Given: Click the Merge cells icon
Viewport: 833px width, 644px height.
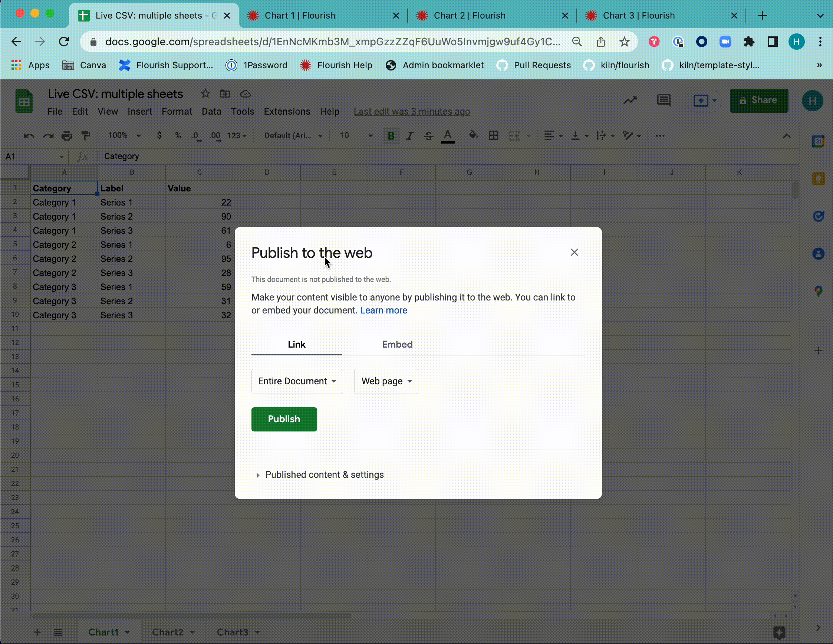Looking at the screenshot, I should pyautogui.click(x=514, y=135).
